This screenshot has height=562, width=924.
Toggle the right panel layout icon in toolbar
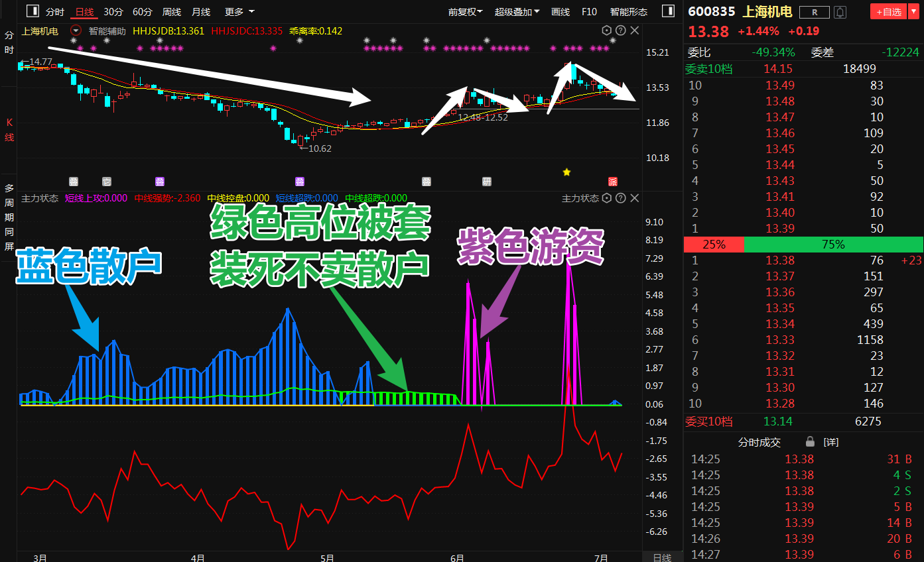667,11
